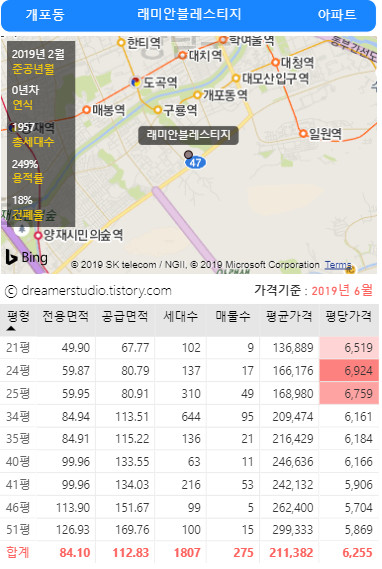Click the 개포동역 station marker
The width and height of the screenshot is (382, 569).
197,95
